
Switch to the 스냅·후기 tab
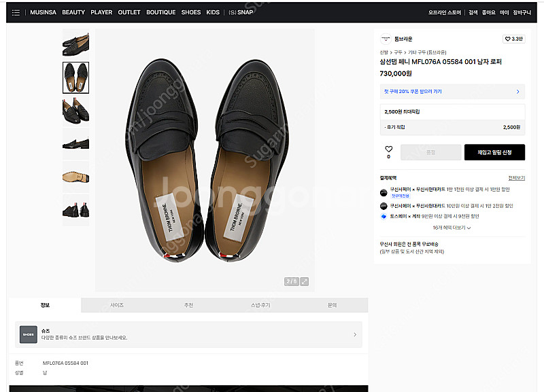coord(260,305)
